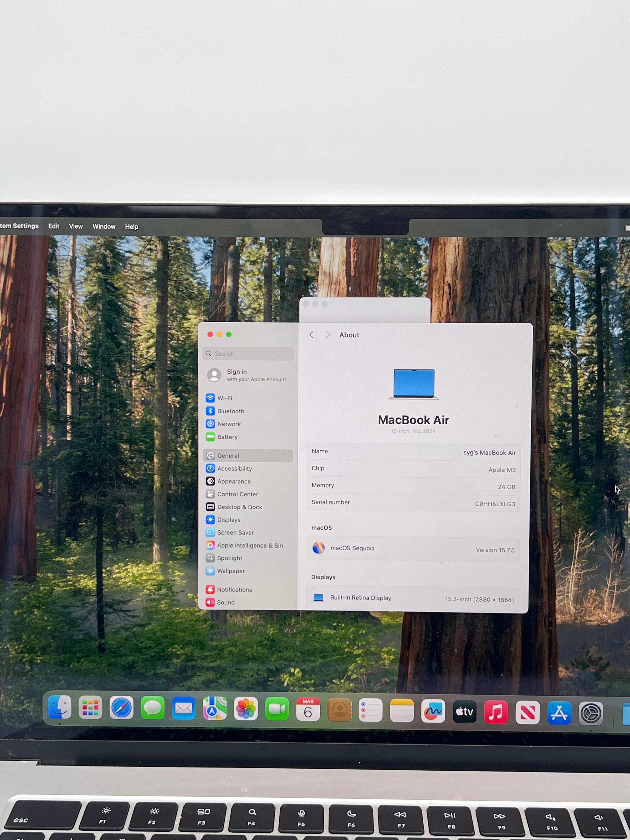Click the Apple M3 chip value
This screenshot has height=840, width=630.
[x=502, y=470]
